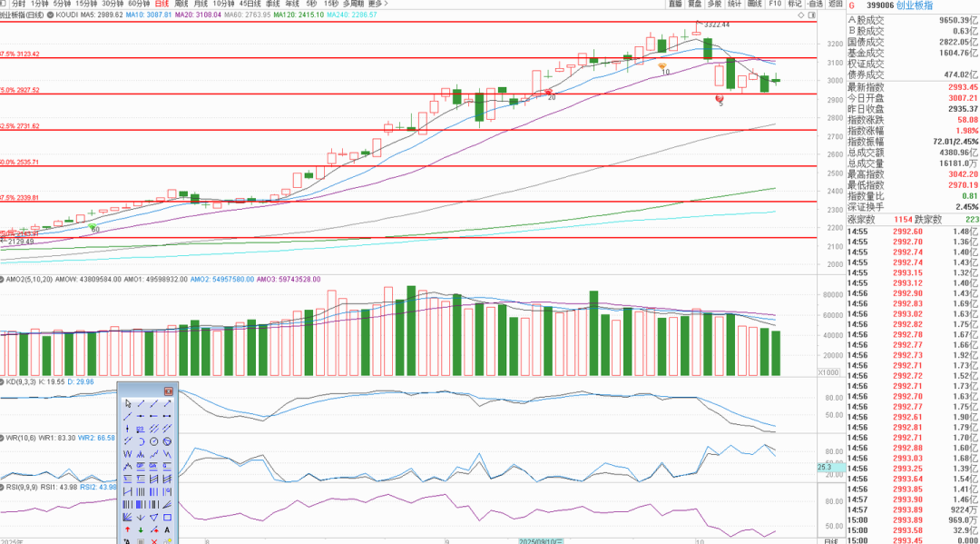
Task: Choose the pentagon-in-circle tool
Action: click(x=168, y=441)
